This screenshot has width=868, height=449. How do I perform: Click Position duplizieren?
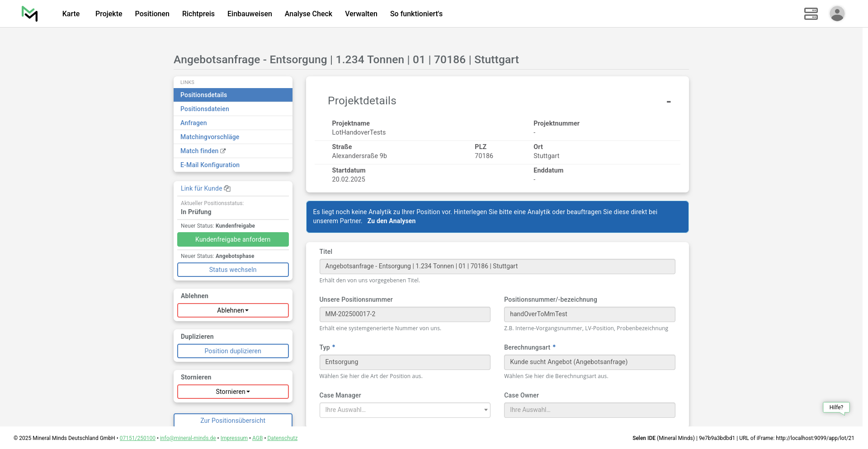(x=233, y=351)
